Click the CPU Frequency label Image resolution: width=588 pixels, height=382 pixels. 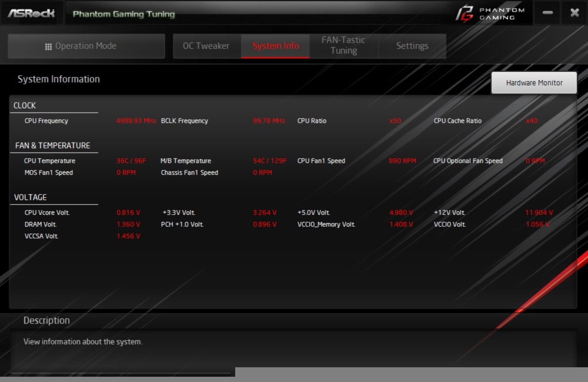click(46, 121)
